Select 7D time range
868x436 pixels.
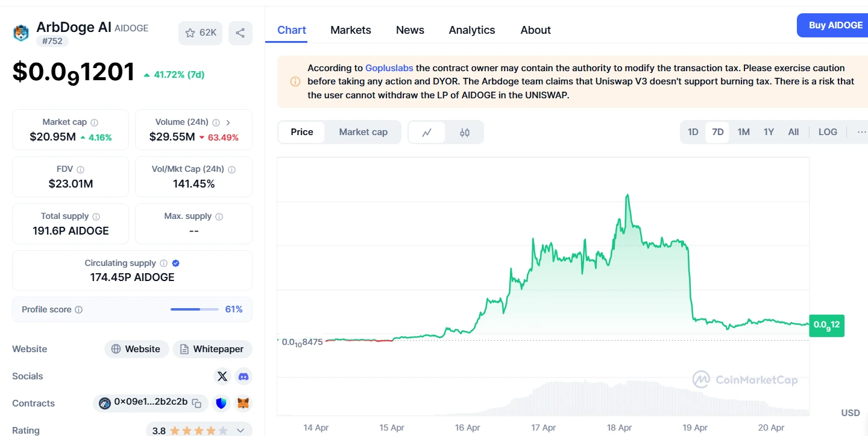(x=718, y=132)
